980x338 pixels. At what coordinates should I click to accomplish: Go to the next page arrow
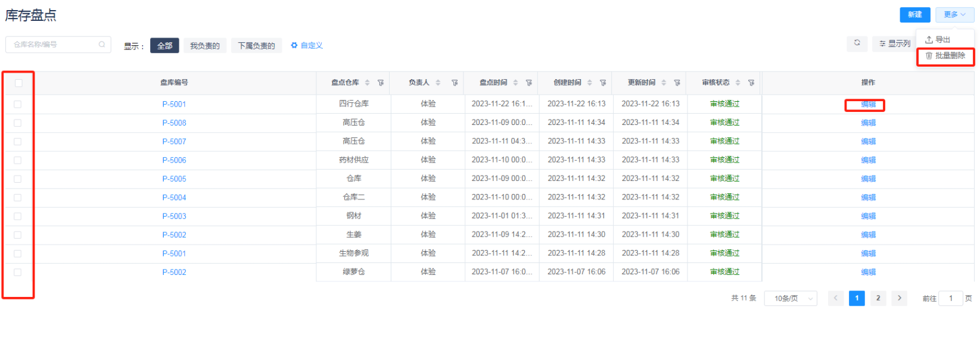click(900, 298)
